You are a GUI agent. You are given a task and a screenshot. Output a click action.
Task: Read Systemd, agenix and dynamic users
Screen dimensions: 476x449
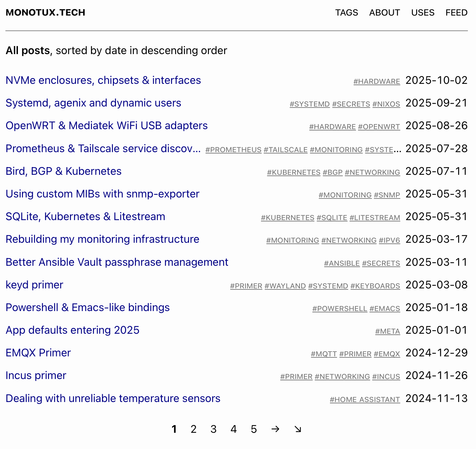[x=93, y=103]
